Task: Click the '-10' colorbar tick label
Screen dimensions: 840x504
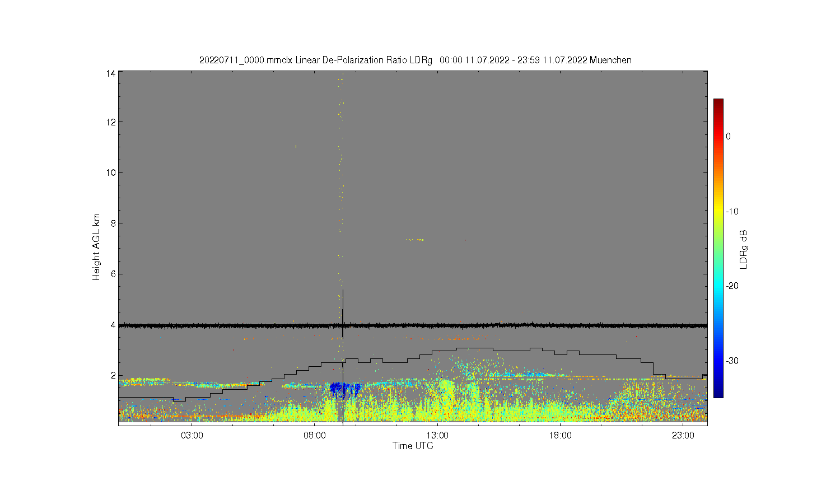Action: [x=732, y=211]
